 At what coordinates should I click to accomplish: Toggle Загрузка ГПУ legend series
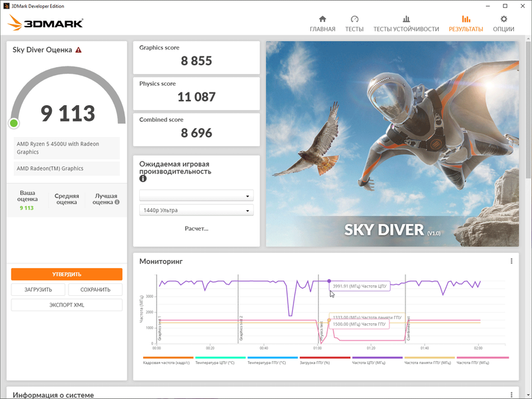(325, 360)
